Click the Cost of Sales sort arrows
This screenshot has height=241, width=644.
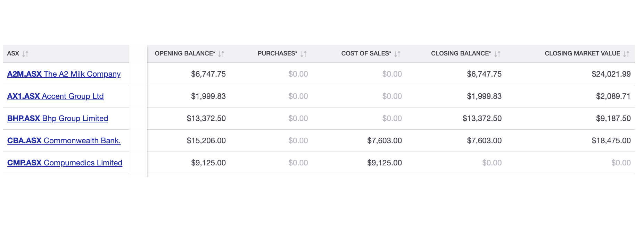pos(397,54)
